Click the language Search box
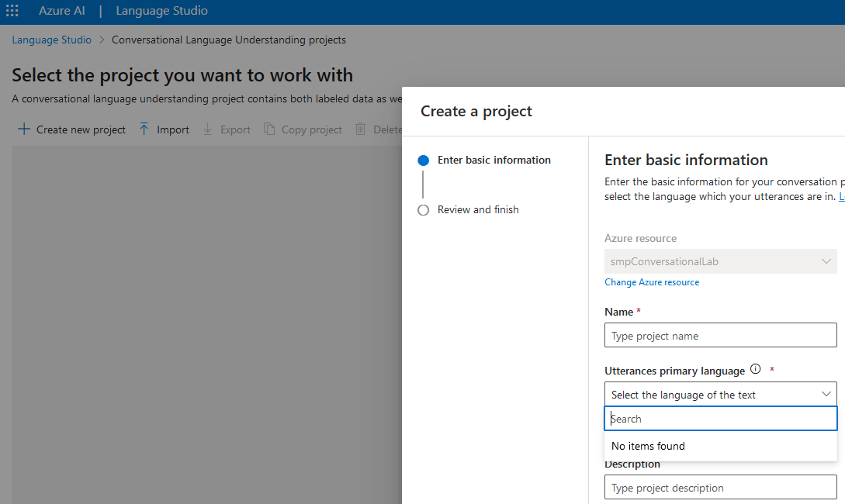The image size is (845, 504). click(x=721, y=419)
